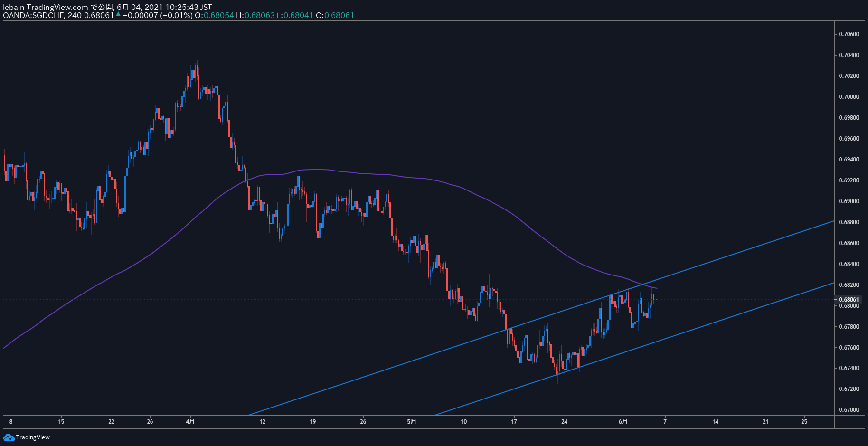The image size is (868, 446).
Task: Click the low value L:0.68041
Action: pyautogui.click(x=295, y=15)
